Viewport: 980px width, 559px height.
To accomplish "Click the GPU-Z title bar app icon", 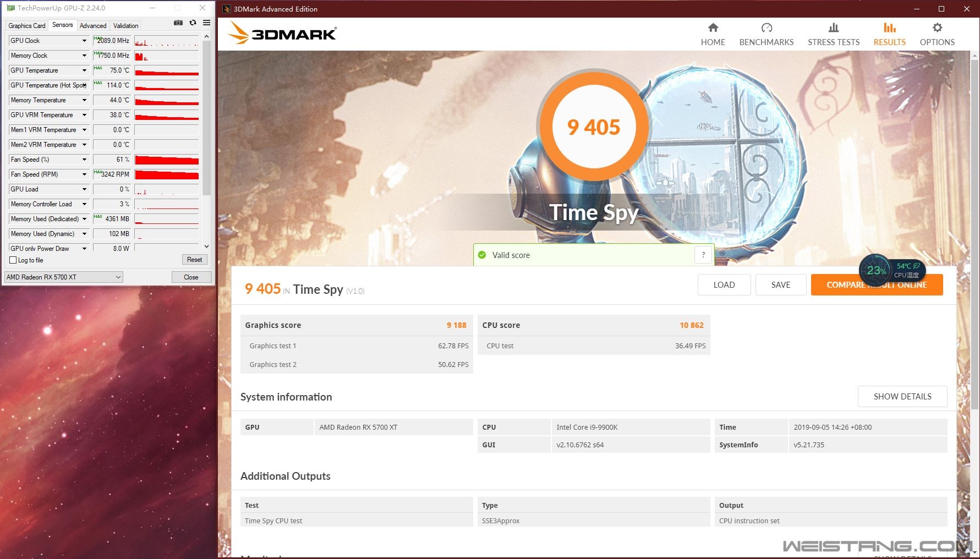I will coord(10,8).
